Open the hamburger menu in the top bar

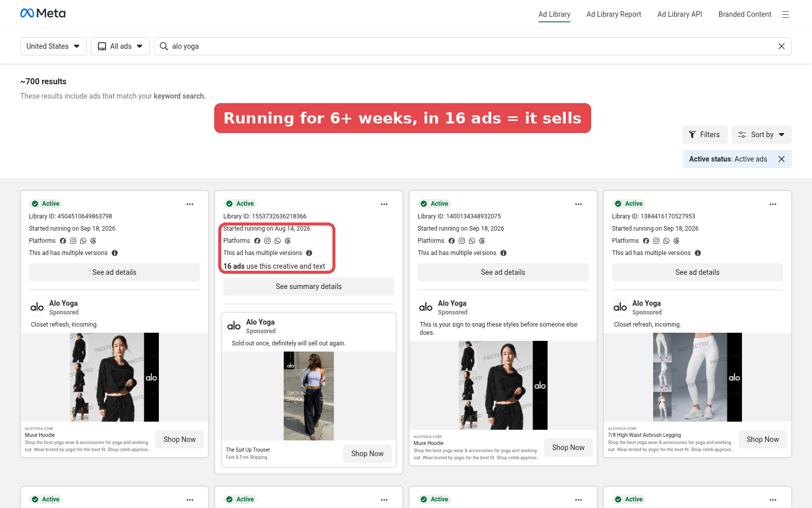[786, 14]
